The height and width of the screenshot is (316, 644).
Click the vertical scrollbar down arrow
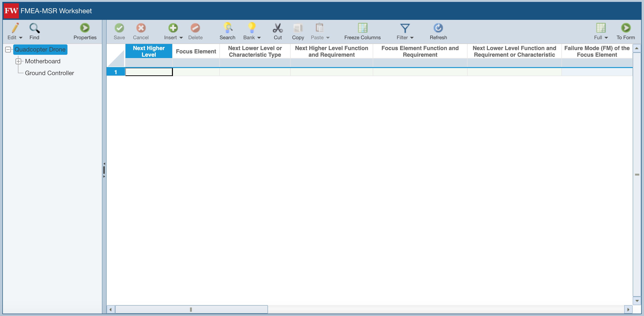pyautogui.click(x=637, y=301)
